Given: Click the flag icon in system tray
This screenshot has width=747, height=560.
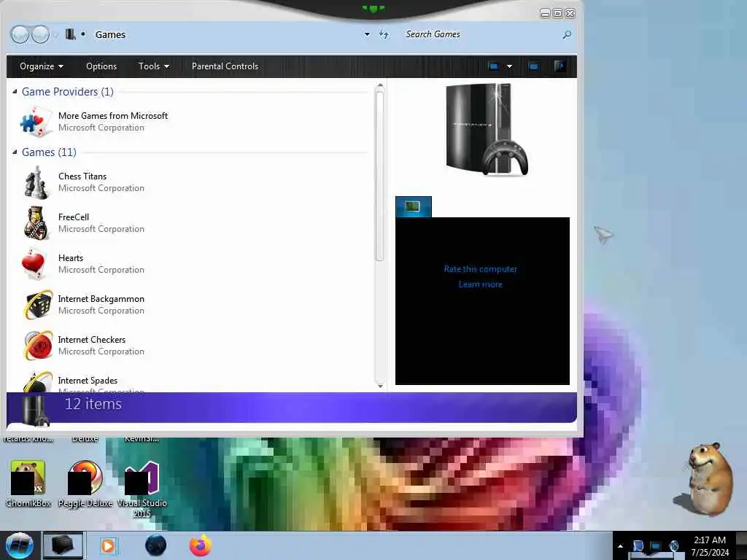Looking at the screenshot, I should [x=638, y=545].
